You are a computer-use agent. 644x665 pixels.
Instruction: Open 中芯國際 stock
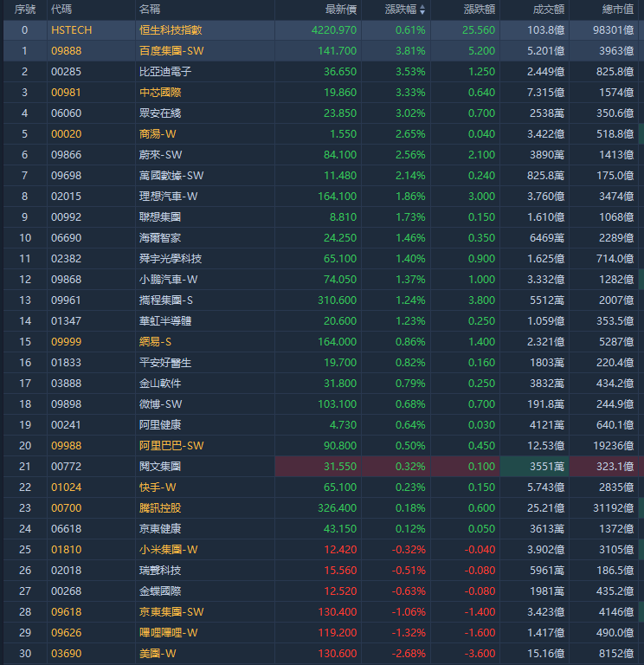pyautogui.click(x=160, y=93)
